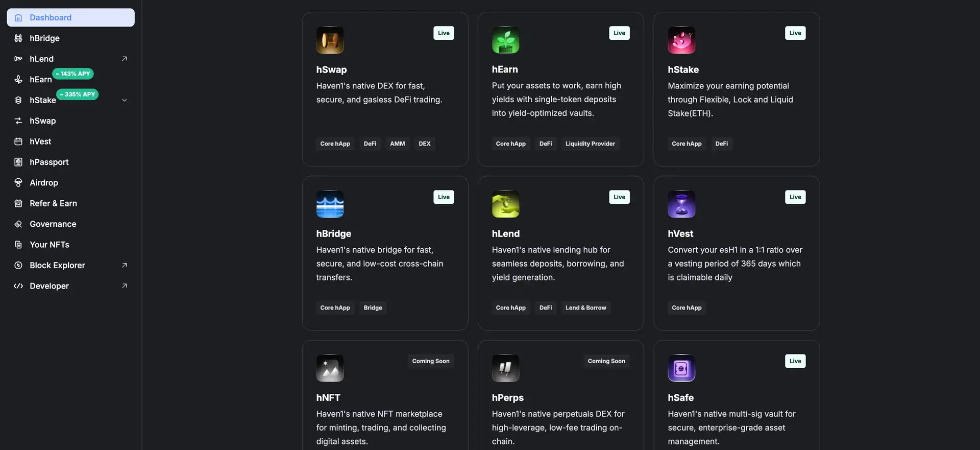Click the Live badge on hSwap card
The image size is (980, 450).
tap(444, 33)
